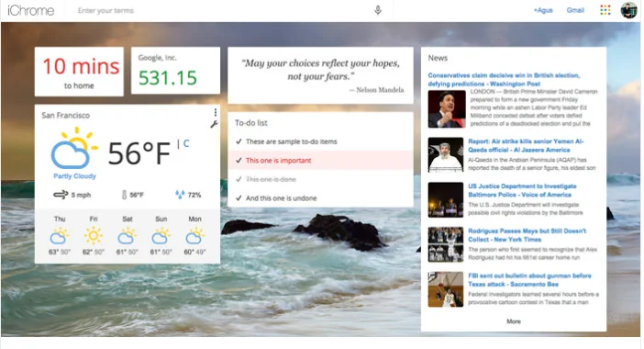The image size is (644, 349).
Task: Click the '— Nelson Mandela' attribution
Action: point(377,90)
